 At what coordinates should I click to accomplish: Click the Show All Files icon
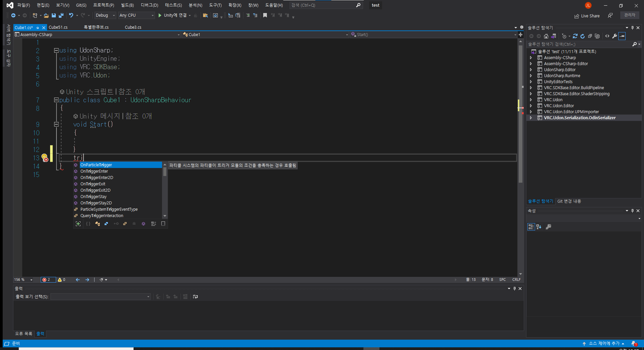pos(597,36)
